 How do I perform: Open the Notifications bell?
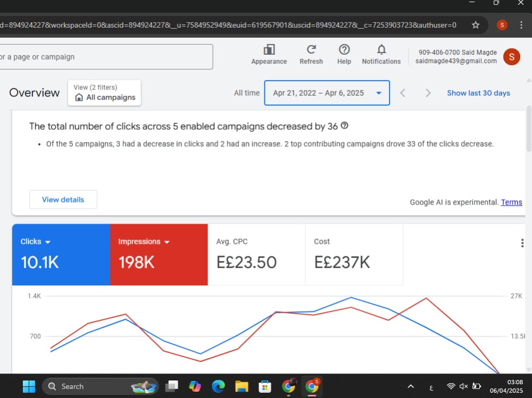click(381, 54)
